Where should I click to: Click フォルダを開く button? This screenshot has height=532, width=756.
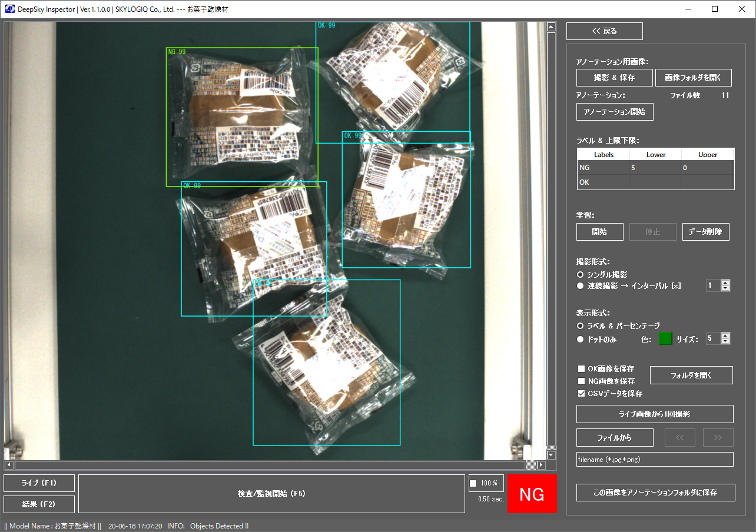(x=691, y=375)
